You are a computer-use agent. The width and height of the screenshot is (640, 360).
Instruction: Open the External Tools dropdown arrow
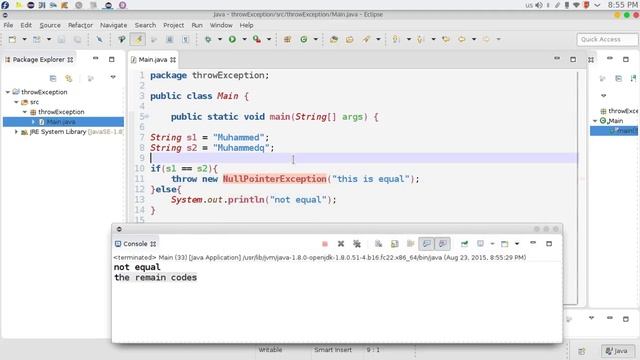click(269, 40)
